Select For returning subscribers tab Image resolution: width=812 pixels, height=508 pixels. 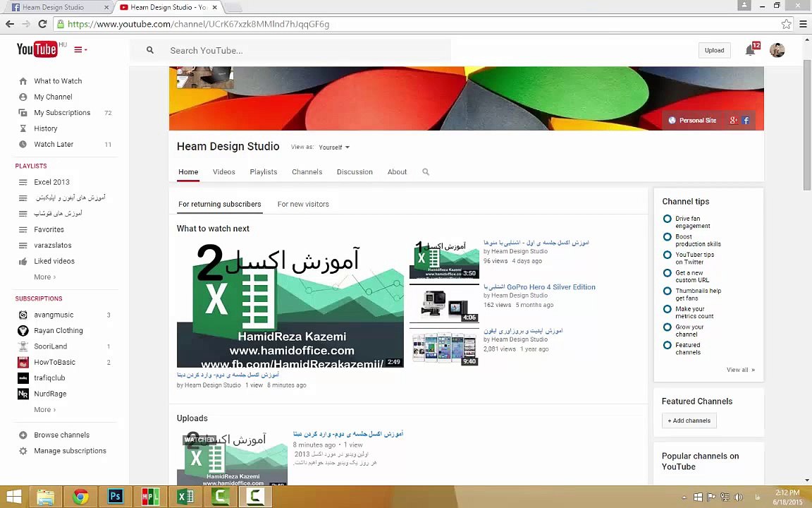coord(220,204)
